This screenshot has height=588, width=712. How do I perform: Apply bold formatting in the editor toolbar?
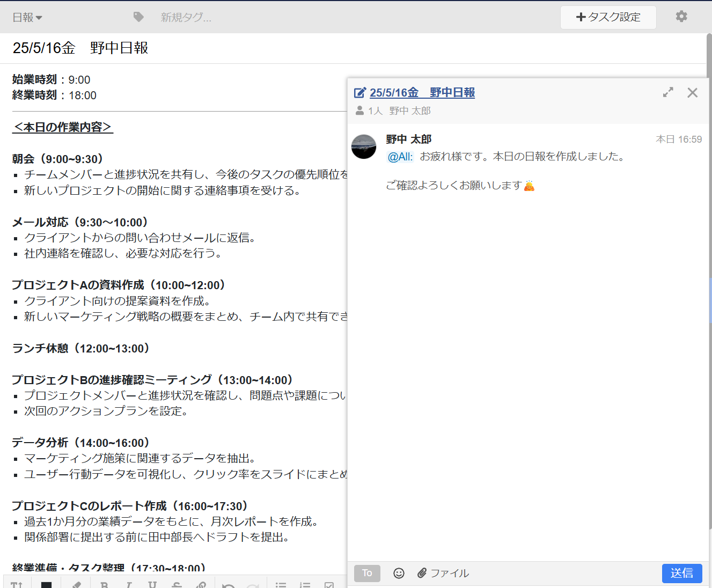tap(105, 585)
